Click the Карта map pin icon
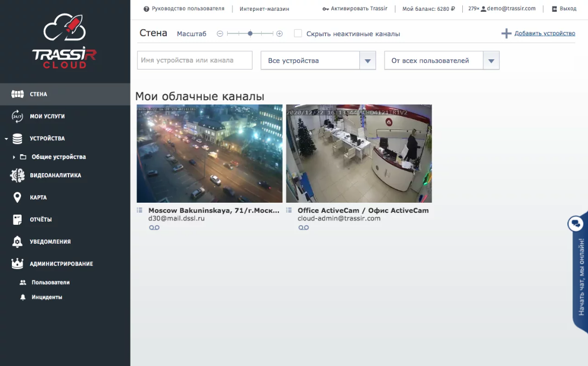 (17, 197)
